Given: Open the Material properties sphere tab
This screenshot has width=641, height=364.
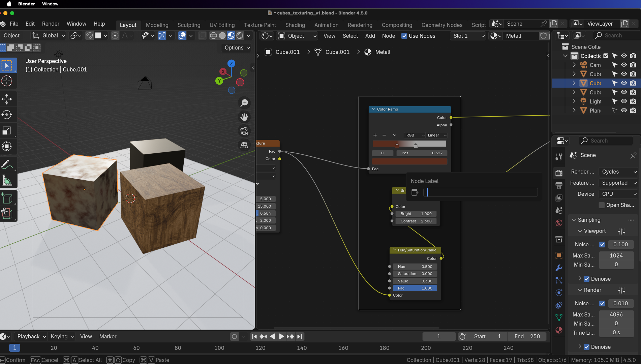Looking at the screenshot, I should [559, 330].
